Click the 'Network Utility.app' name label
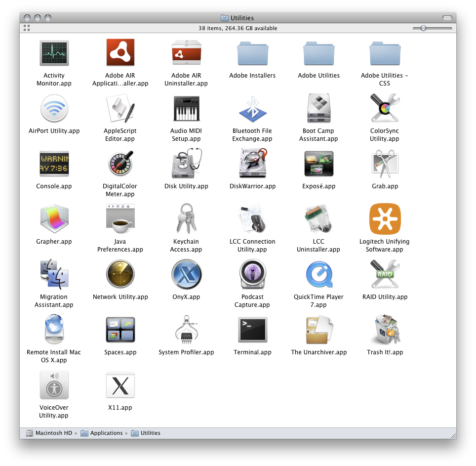476x466 pixels. coord(120,297)
